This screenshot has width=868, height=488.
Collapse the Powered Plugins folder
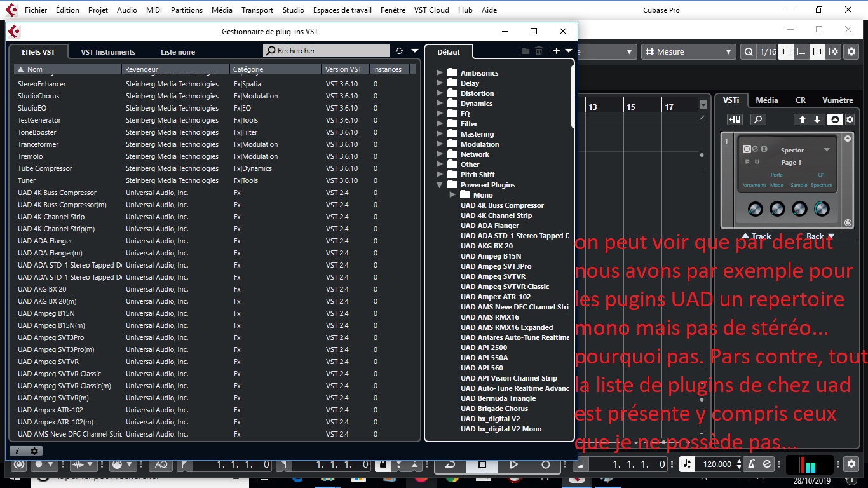[440, 184]
